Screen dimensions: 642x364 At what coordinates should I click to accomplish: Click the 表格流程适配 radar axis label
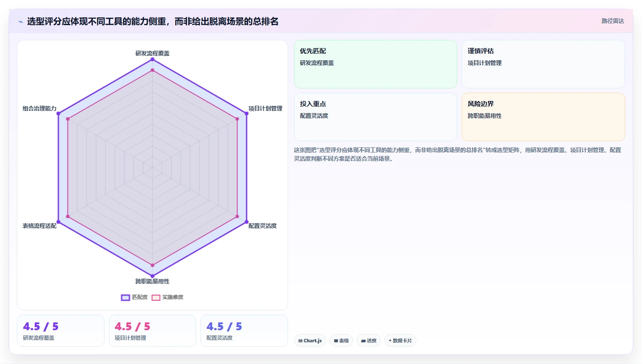point(39,226)
